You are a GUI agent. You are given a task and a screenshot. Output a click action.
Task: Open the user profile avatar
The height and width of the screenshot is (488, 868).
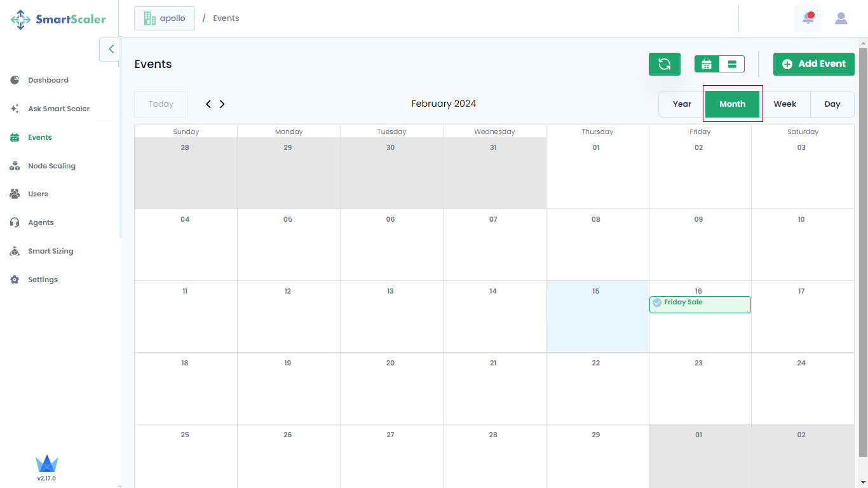pyautogui.click(x=841, y=18)
